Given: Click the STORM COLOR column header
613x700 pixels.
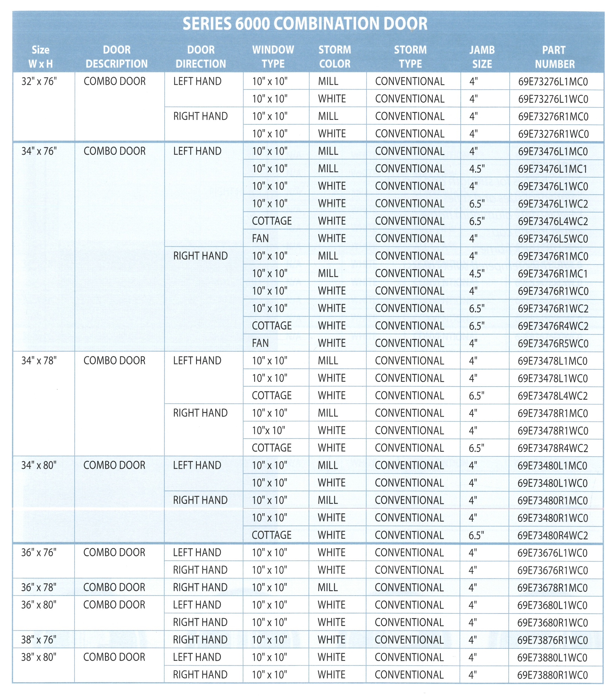Looking at the screenshot, I should 334,57.
